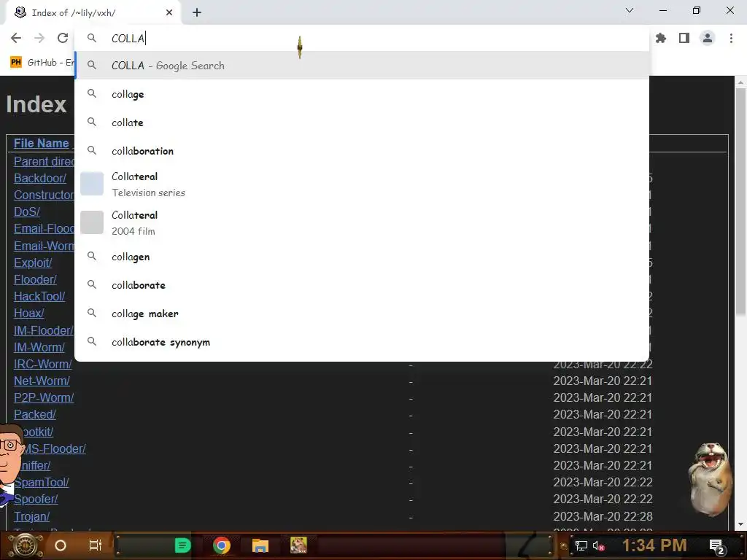Open the IRC-Worm/ folder link
The image size is (747, 560).
(43, 364)
